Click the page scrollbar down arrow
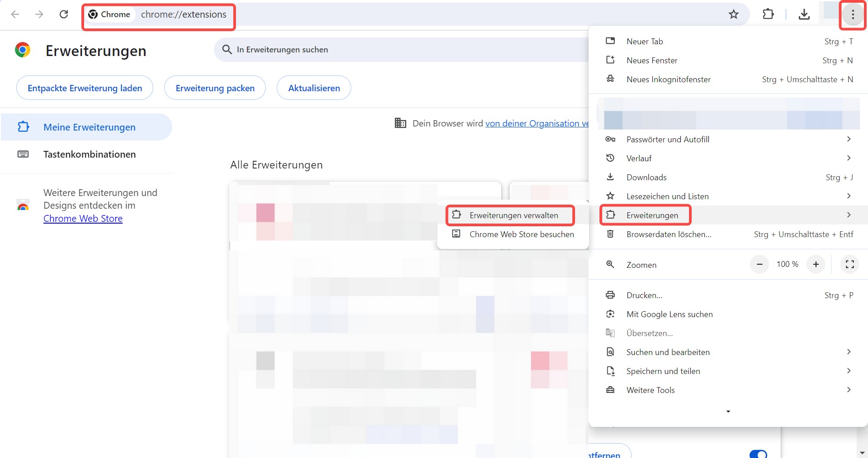Viewport: 868px width, 458px height. (x=862, y=453)
